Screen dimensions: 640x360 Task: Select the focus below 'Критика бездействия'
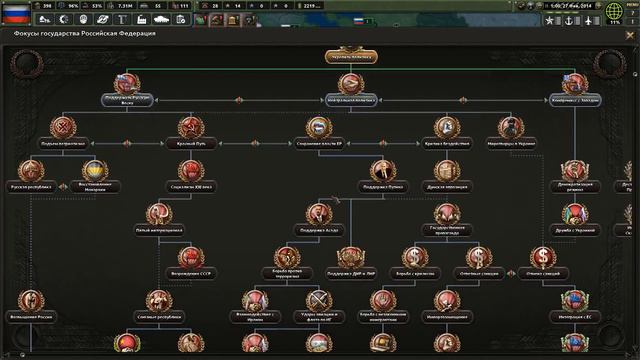(x=447, y=176)
